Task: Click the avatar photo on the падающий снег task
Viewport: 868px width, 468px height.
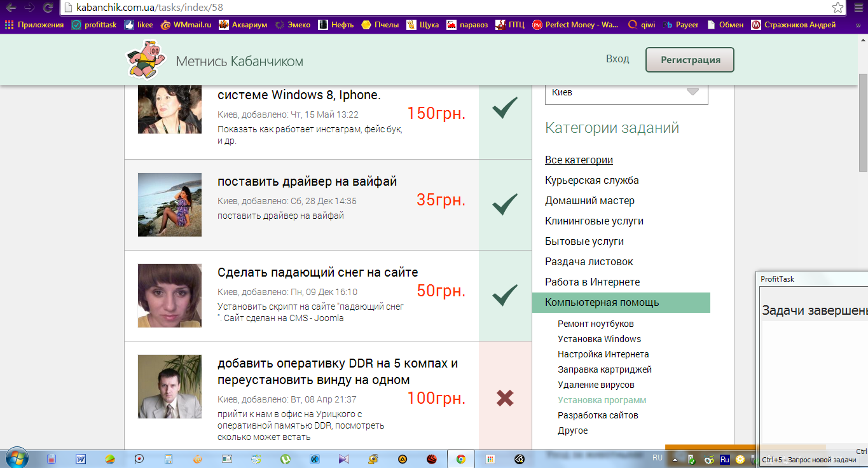Action: click(170, 296)
